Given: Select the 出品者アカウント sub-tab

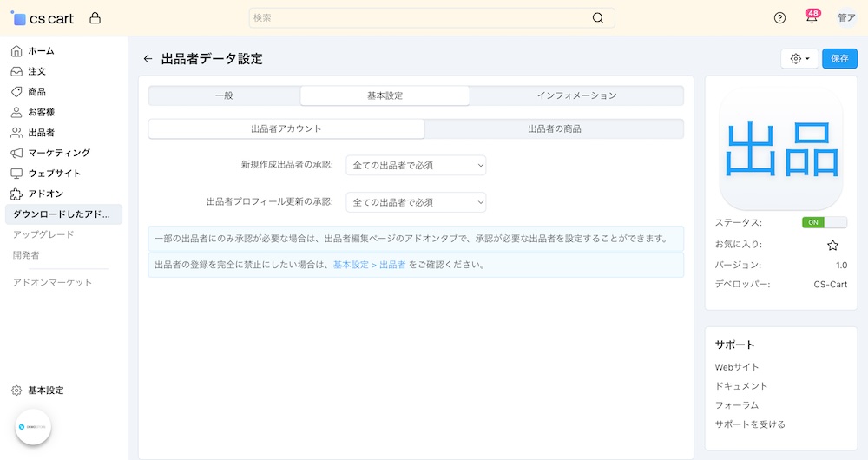Looking at the screenshot, I should (286, 128).
